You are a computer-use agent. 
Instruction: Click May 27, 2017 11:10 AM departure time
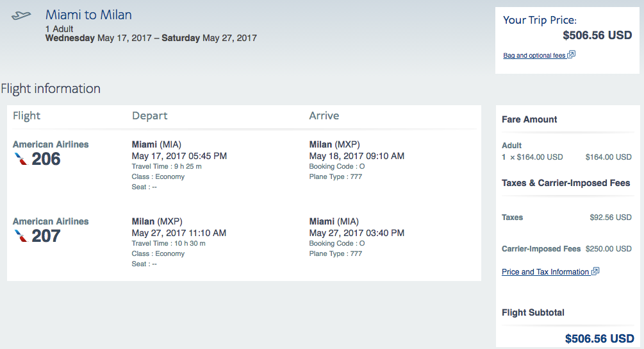click(179, 233)
